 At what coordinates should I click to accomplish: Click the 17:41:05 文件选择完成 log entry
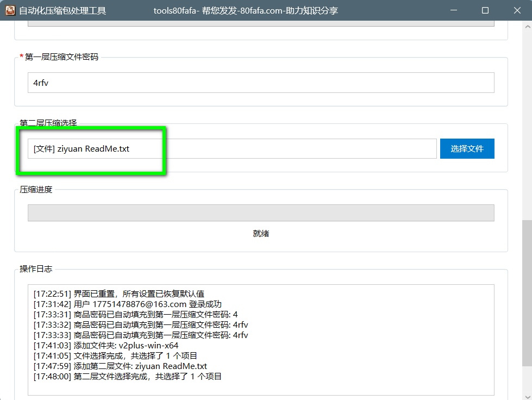pyautogui.click(x=115, y=355)
